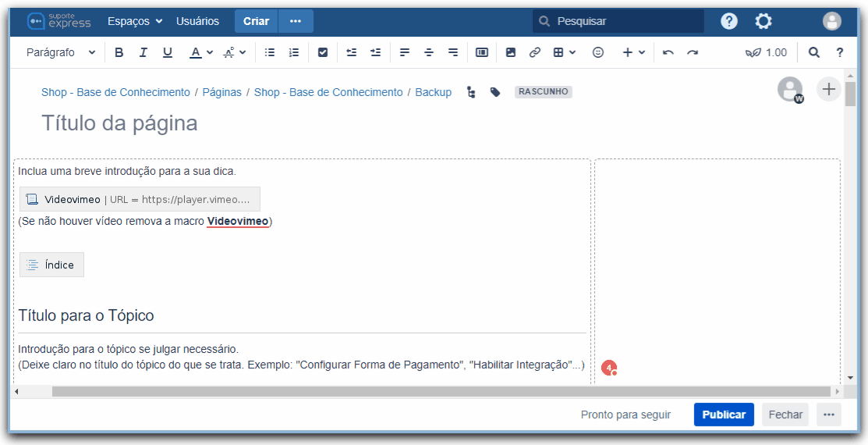This screenshot has width=868, height=445.
Task: Click the red notification badge 4
Action: (x=610, y=368)
